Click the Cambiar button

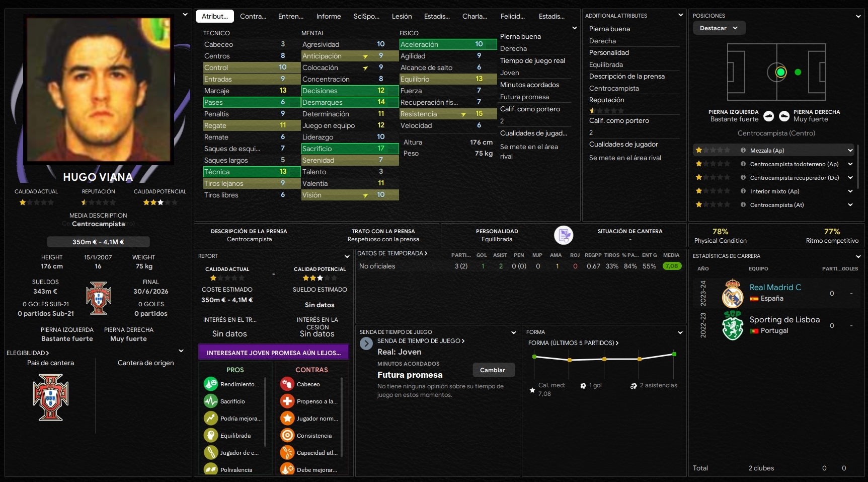[494, 370]
